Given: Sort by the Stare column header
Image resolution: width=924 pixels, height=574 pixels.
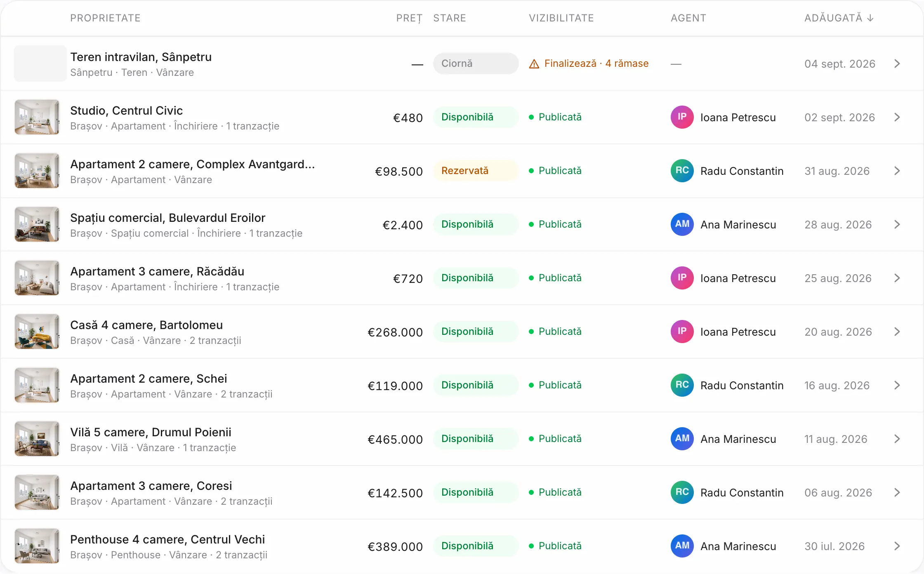Looking at the screenshot, I should point(450,18).
